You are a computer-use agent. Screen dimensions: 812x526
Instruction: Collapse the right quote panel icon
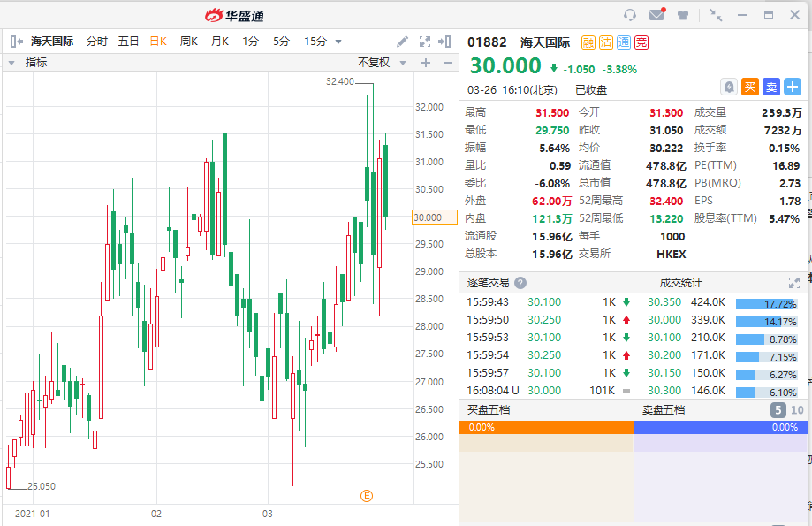pyautogui.click(x=444, y=42)
